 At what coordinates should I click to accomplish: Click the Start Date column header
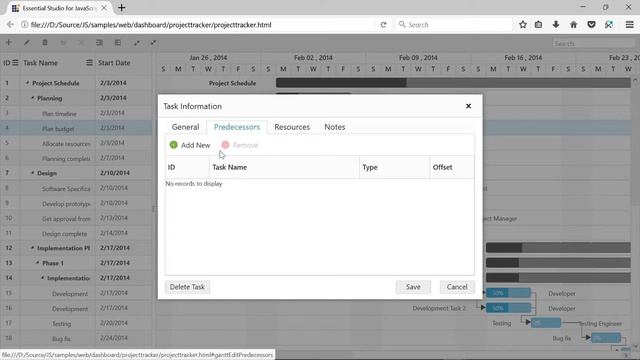pos(123,63)
